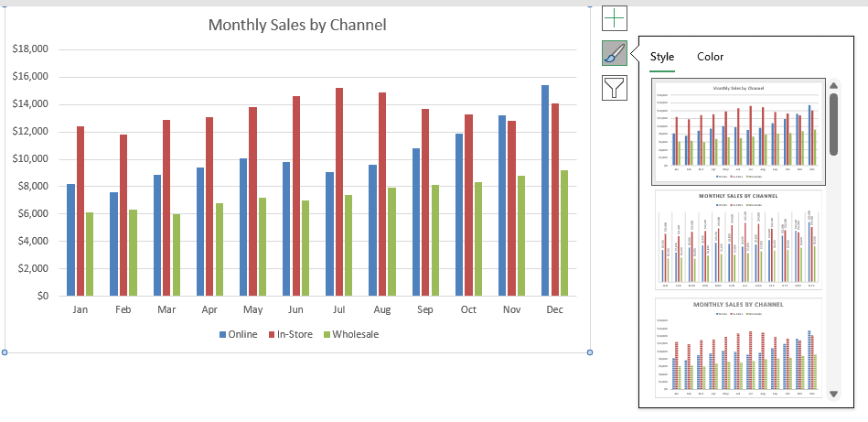Click the Dec category label

coord(554,309)
